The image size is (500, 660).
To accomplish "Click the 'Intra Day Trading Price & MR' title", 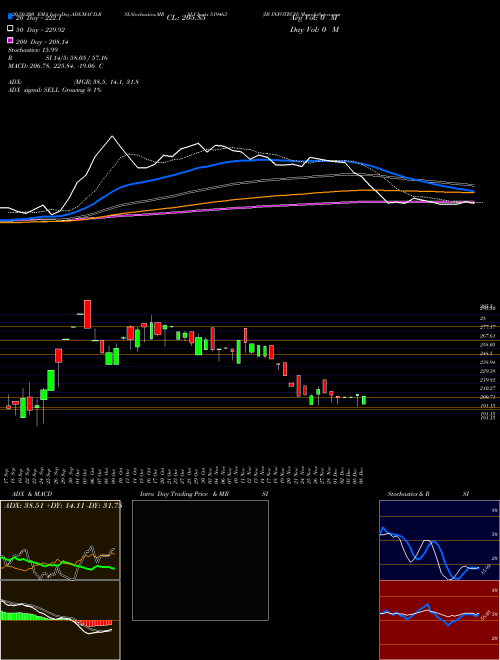I will [184, 494].
